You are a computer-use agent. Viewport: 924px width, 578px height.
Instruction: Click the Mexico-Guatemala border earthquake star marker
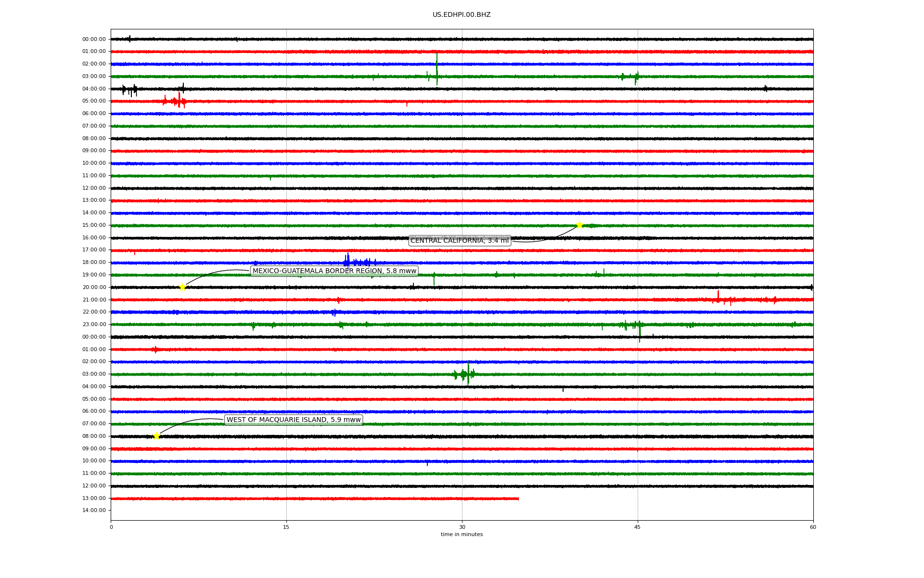click(x=182, y=287)
